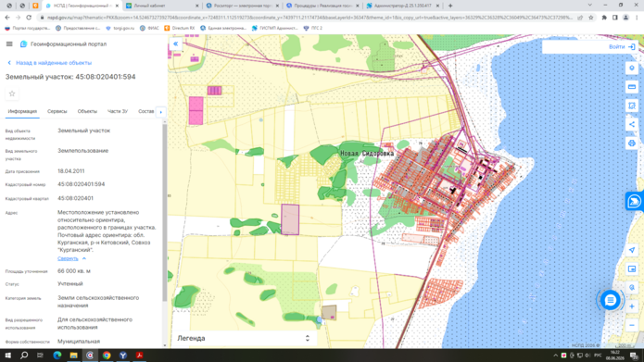Select the measure ruler tool
The height and width of the screenshot is (362, 644).
pos(632,87)
